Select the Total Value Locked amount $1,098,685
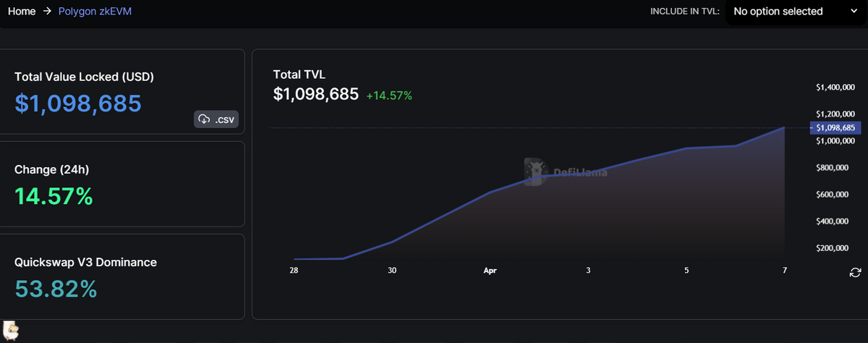 pos(78,103)
